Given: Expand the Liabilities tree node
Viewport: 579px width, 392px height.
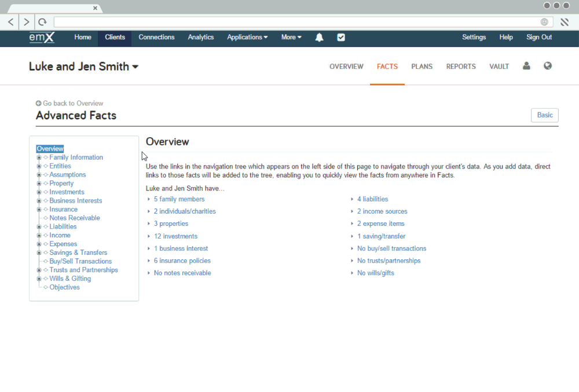Looking at the screenshot, I should coord(39,226).
